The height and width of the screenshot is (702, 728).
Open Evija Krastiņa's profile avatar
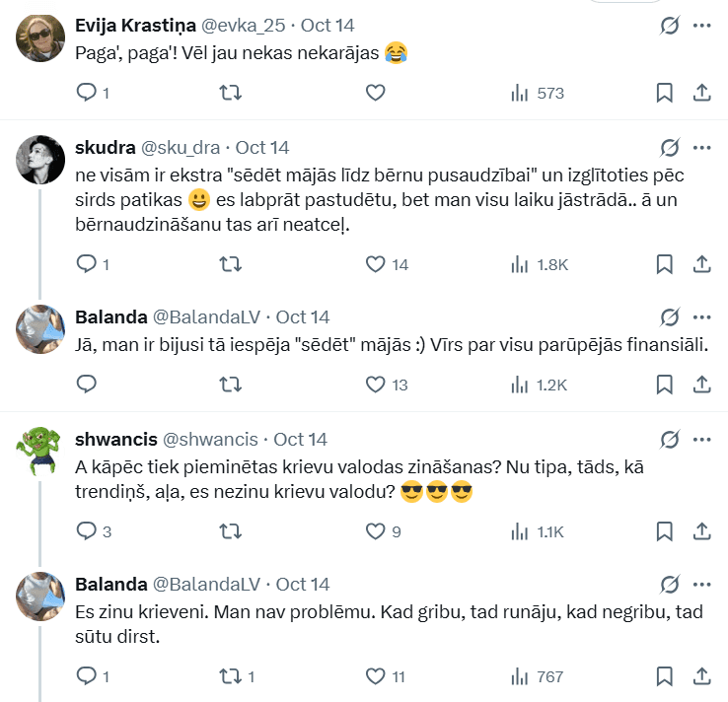(x=38, y=37)
